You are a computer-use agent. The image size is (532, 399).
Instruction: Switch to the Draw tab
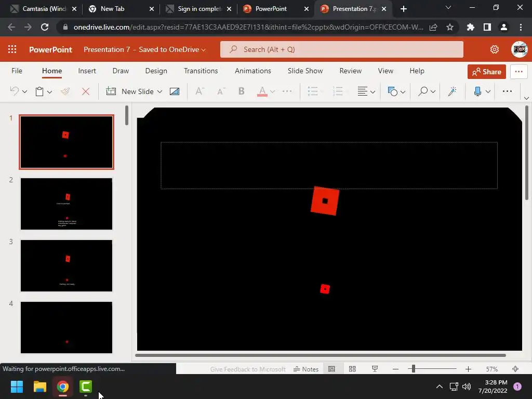pyautogui.click(x=121, y=71)
